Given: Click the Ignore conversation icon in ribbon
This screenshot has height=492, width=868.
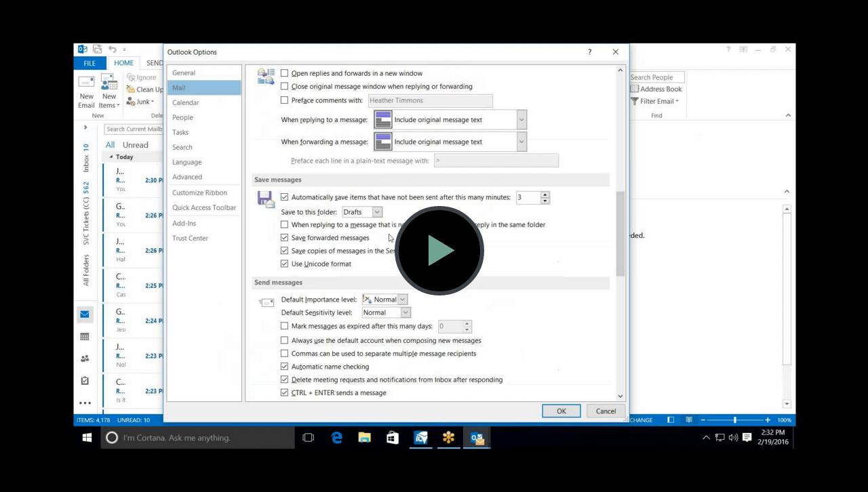Looking at the screenshot, I should pyautogui.click(x=131, y=77).
